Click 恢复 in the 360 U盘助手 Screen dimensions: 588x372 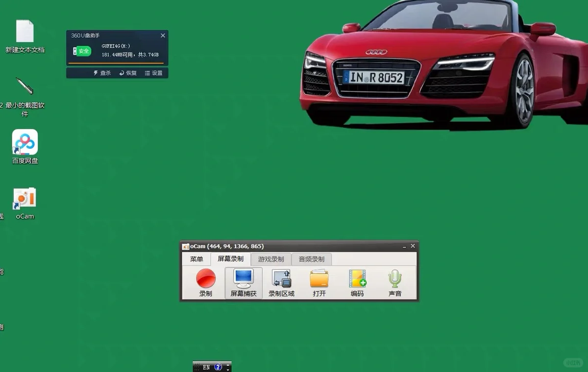(x=128, y=73)
